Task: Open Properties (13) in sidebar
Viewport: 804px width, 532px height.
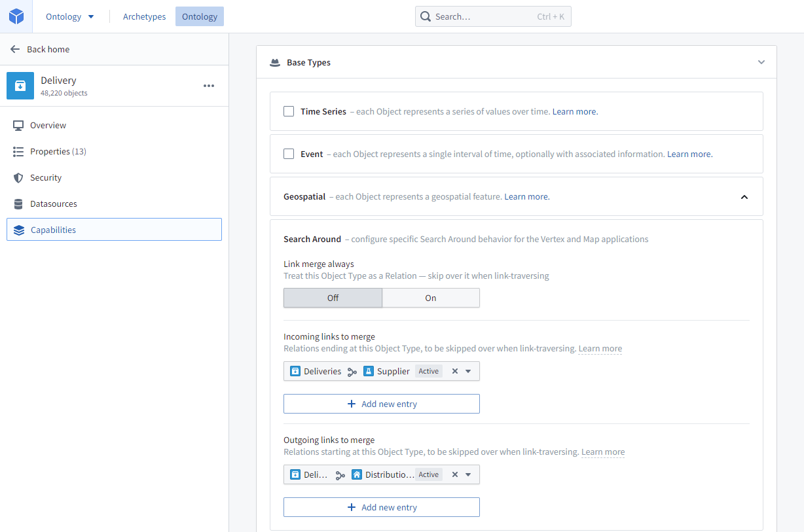Action: tap(114, 151)
